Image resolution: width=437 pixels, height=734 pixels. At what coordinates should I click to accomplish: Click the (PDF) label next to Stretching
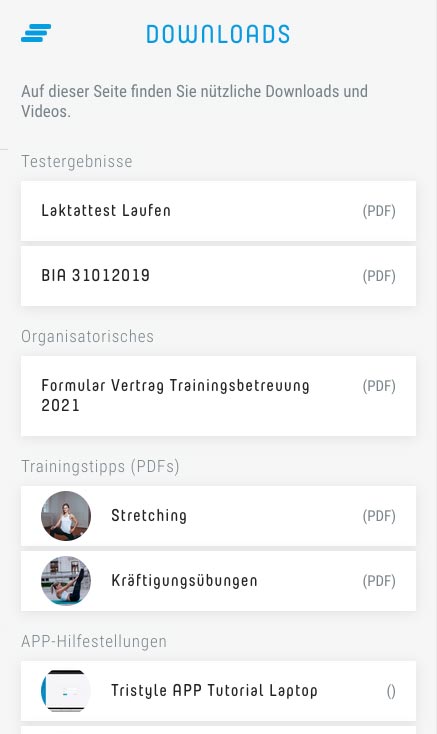point(379,516)
